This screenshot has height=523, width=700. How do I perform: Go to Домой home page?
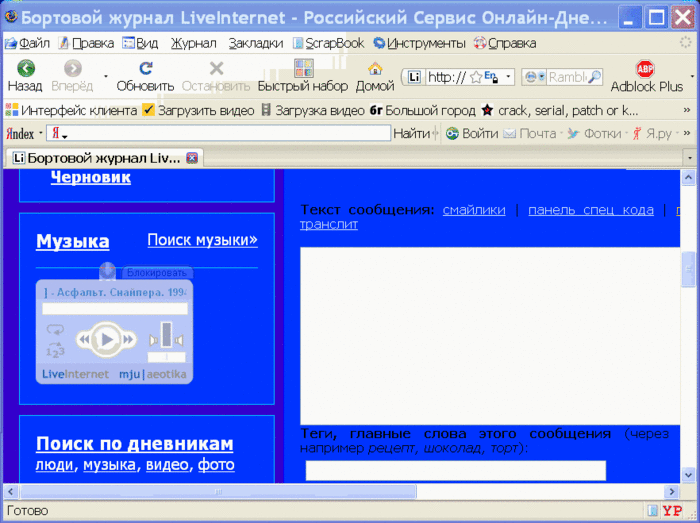click(375, 76)
